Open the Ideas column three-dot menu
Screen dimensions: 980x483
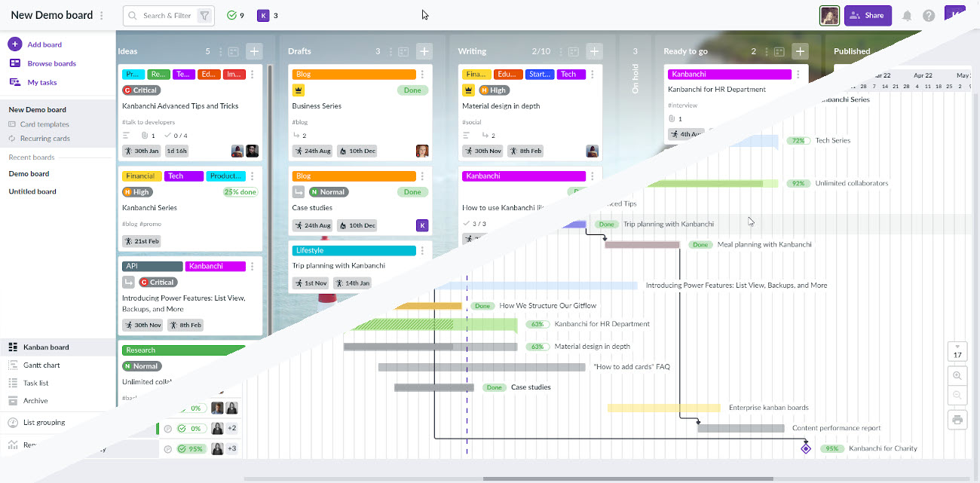[221, 51]
